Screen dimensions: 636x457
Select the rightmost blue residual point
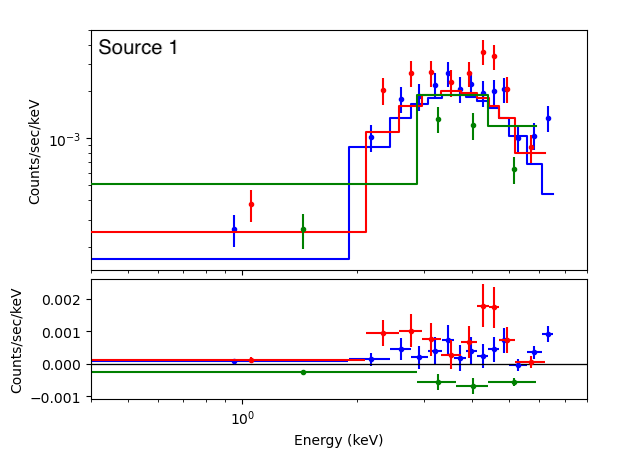pyautogui.click(x=548, y=335)
